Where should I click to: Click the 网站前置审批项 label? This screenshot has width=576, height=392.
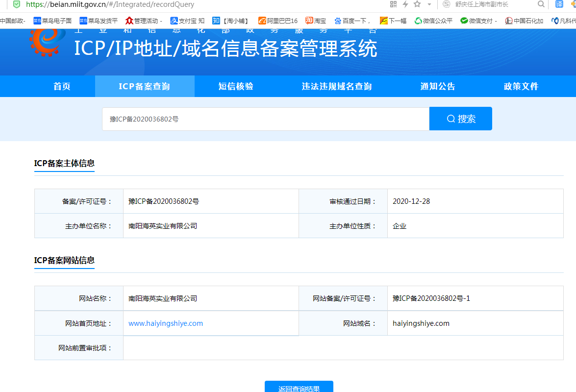tap(85, 348)
